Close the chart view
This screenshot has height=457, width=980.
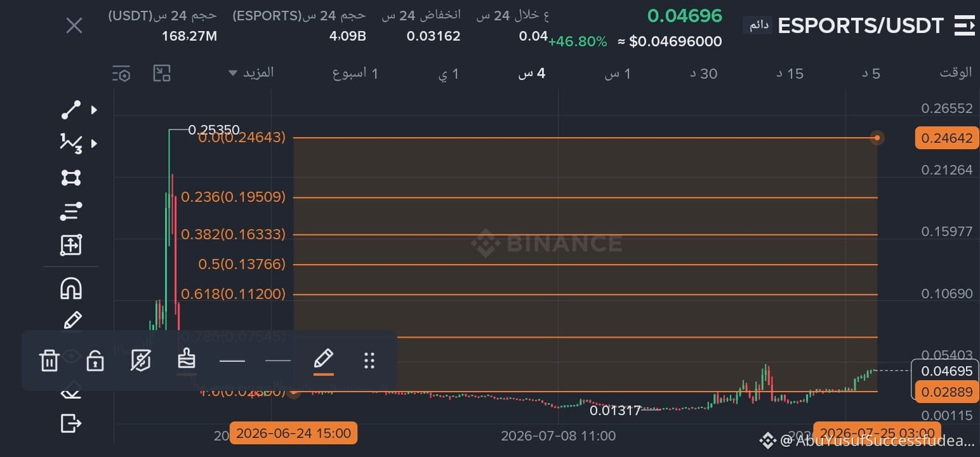coord(74,26)
